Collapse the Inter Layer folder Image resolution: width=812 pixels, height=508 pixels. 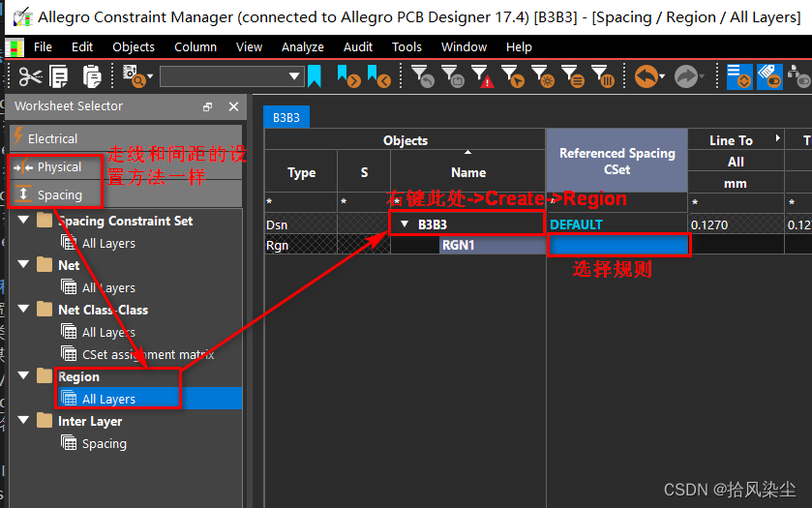click(x=23, y=420)
